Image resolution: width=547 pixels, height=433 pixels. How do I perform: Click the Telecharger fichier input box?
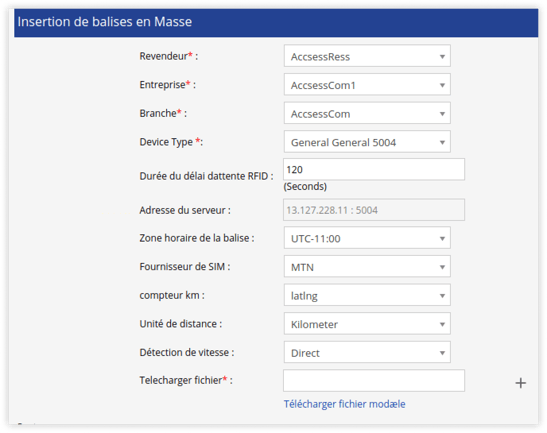click(374, 381)
